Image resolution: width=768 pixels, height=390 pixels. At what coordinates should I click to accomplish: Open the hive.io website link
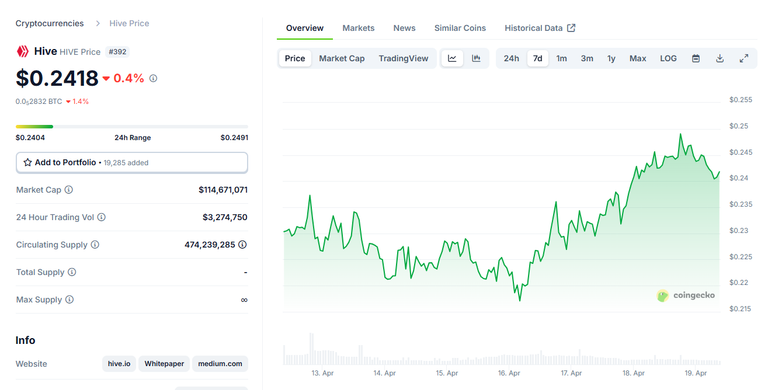pos(119,364)
